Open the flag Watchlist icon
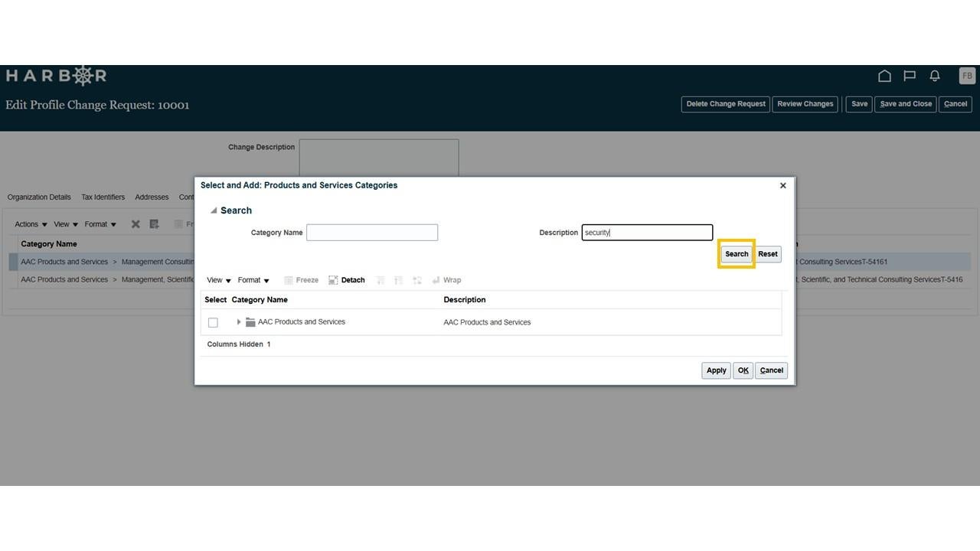980x551 pixels. (910, 76)
